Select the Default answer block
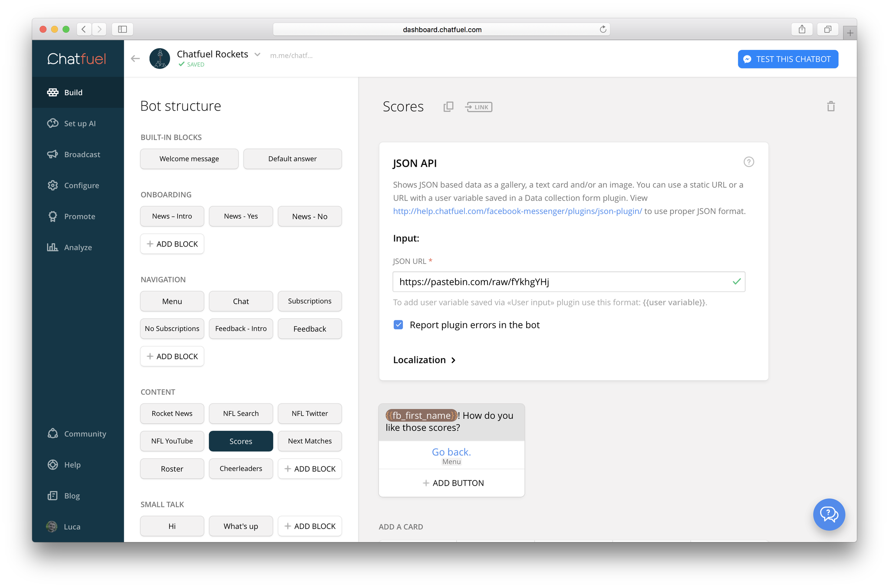Viewport: 889px width, 588px height. 293,159
